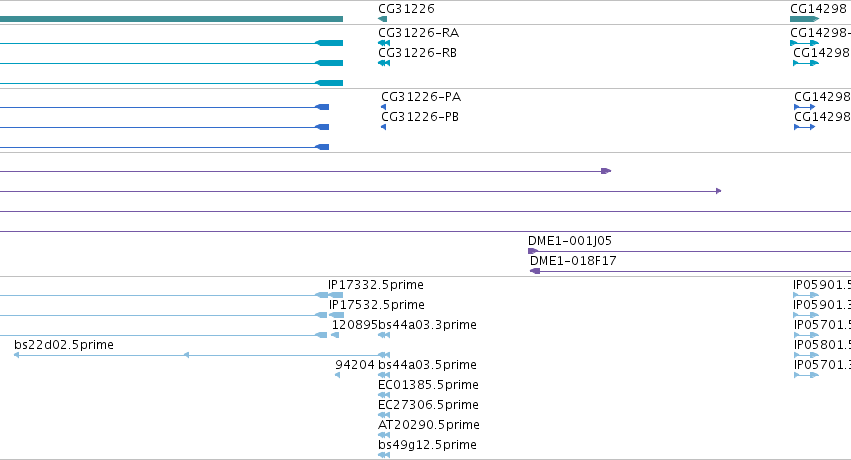Click the bs44a03.5prime EST label
This screenshot has width=851, height=460.
[x=428, y=365]
